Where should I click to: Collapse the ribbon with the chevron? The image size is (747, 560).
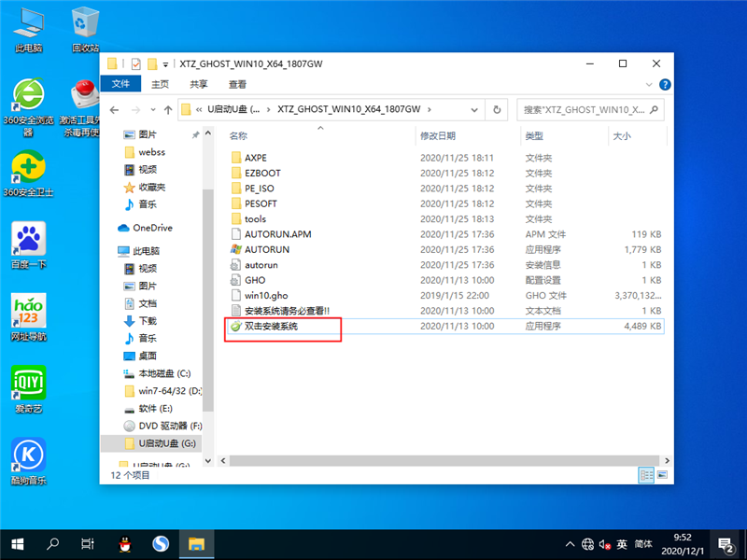[648, 84]
